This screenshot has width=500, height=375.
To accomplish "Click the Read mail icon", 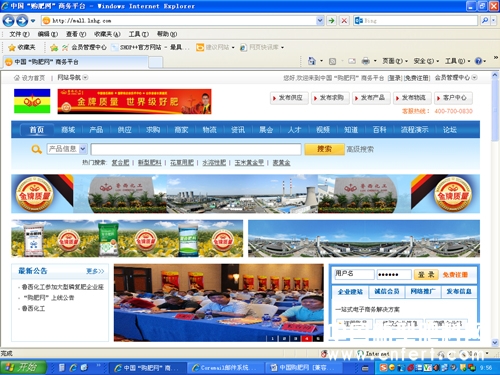I will (352, 61).
